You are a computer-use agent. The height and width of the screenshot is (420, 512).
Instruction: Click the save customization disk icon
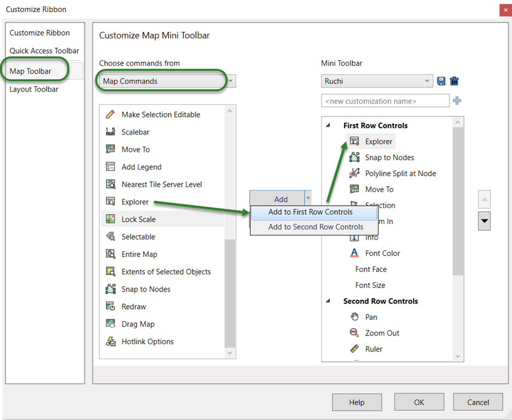[x=441, y=81]
